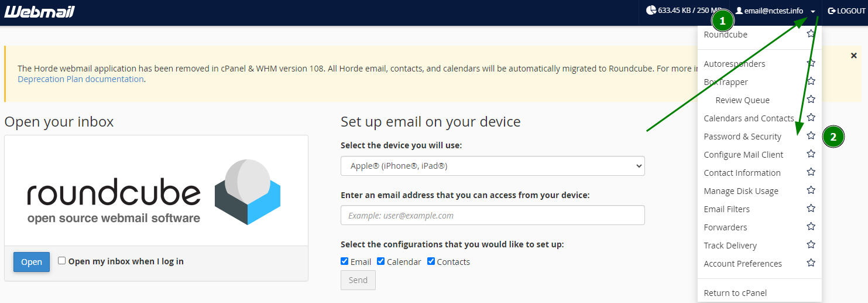Toggle the Contacts configuration checkbox
Screen dimensions: 868x303
[431, 261]
